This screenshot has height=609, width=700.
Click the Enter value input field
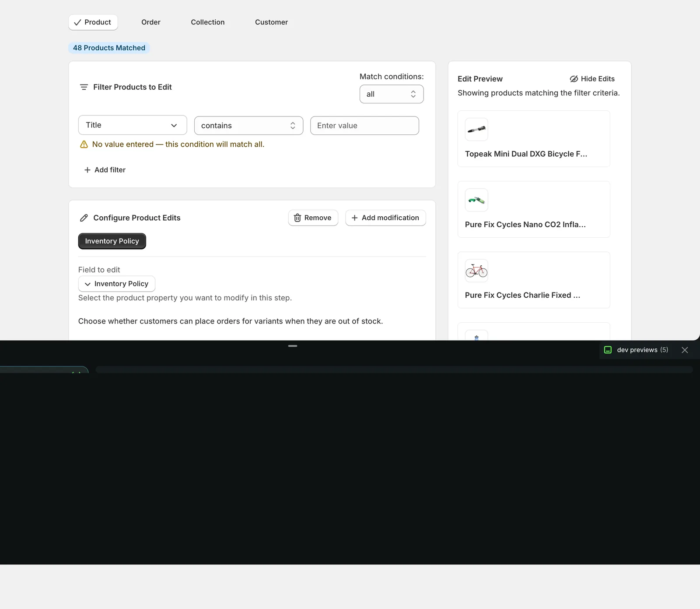(x=364, y=126)
